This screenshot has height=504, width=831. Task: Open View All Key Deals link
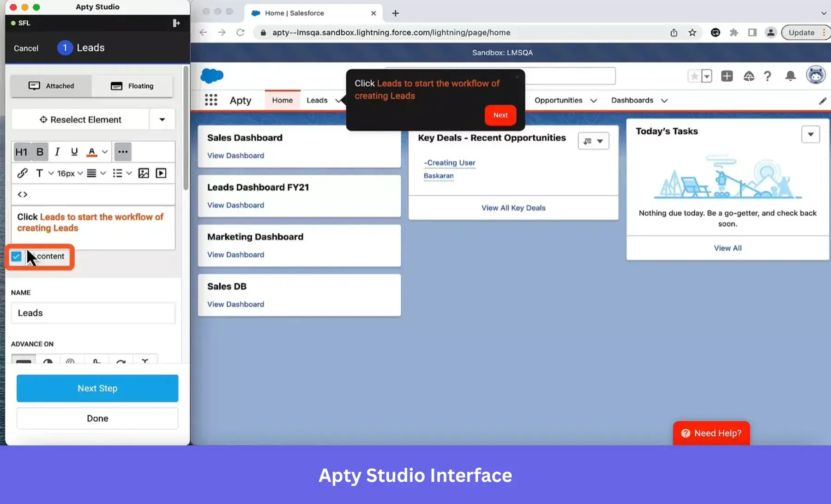tap(513, 208)
